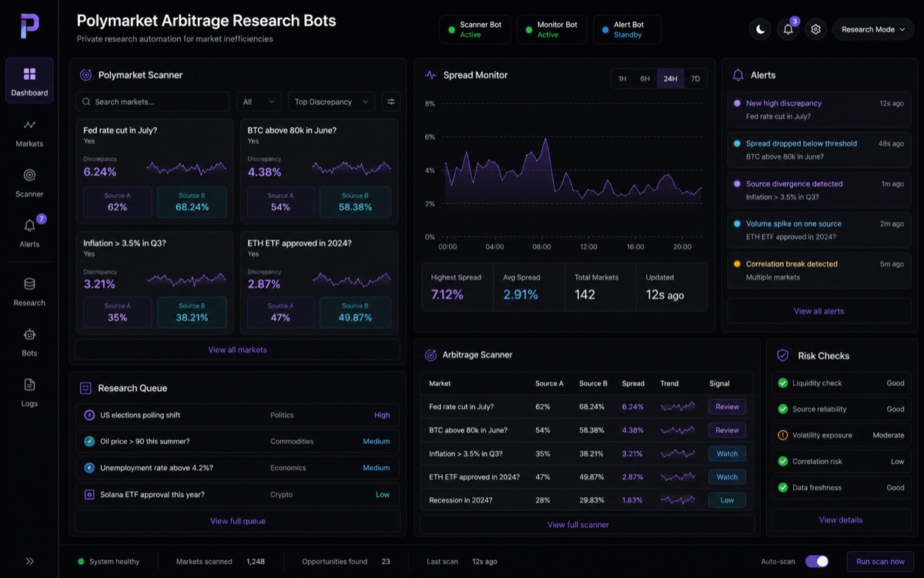Open the All filter dropdown
This screenshot has width=924, height=578.
[259, 102]
